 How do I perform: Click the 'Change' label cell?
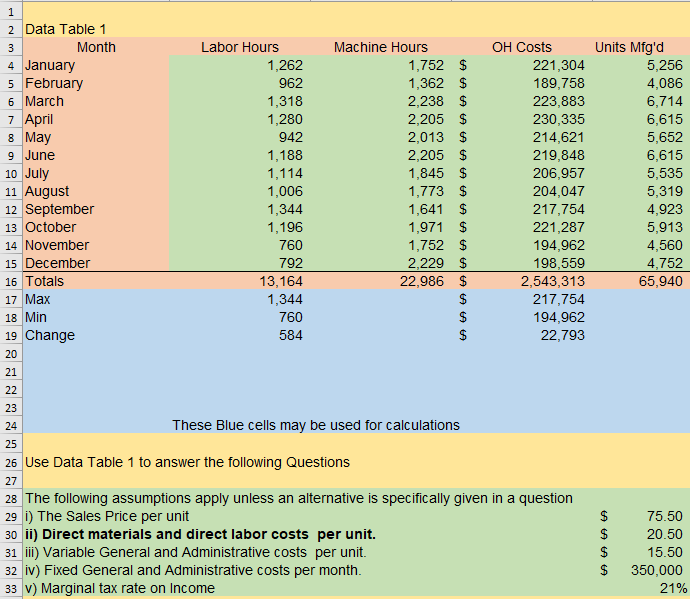tap(96, 335)
